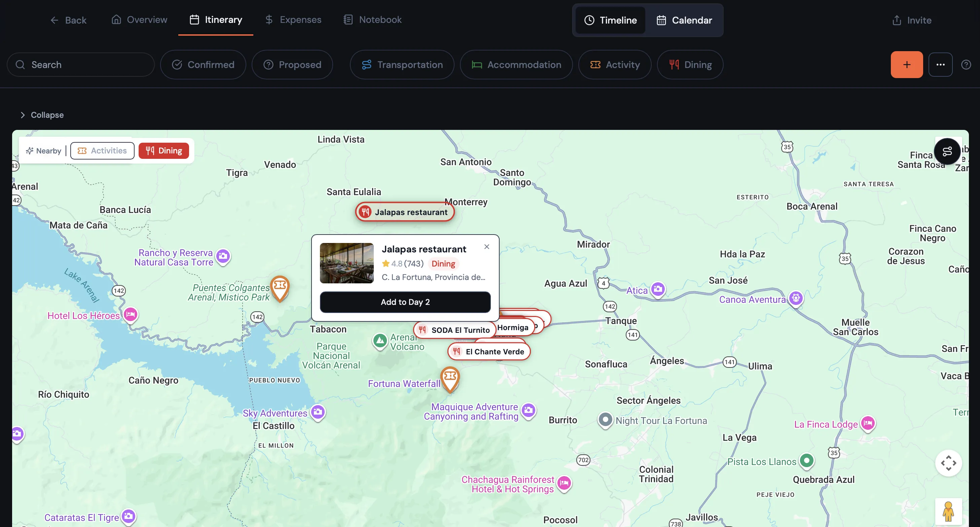Click the Lake Arenal map label
Image resolution: width=980 pixels, height=527 pixels.
[x=81, y=285]
